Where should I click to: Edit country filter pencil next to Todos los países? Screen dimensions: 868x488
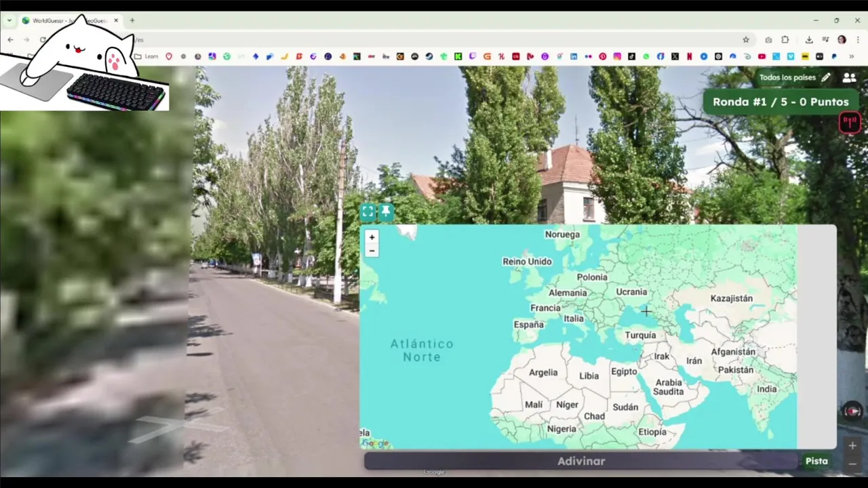pyautogui.click(x=826, y=77)
